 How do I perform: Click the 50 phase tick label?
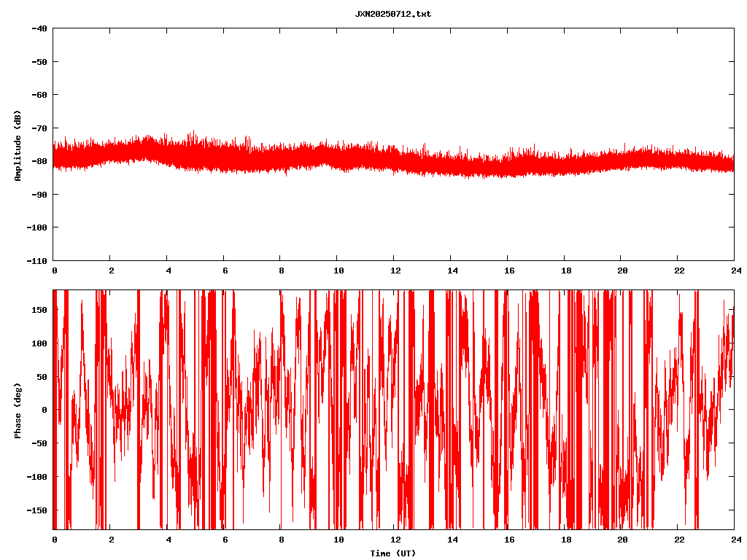42,377
